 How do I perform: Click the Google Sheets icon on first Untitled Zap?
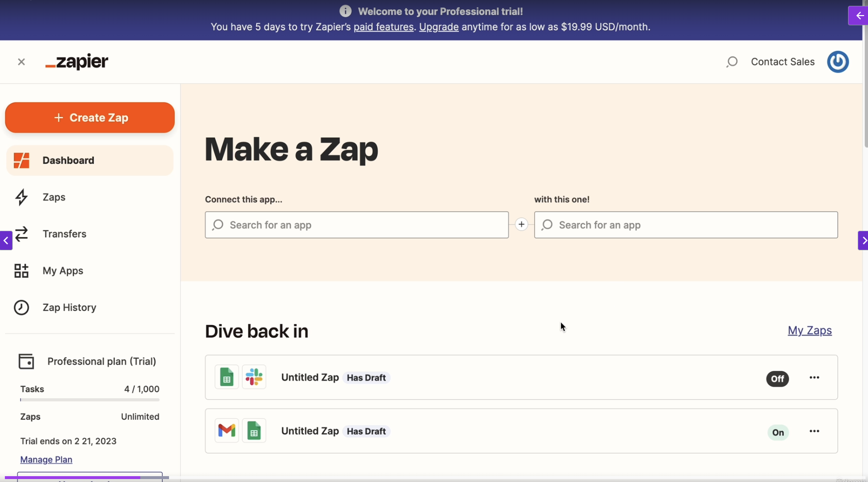click(226, 377)
